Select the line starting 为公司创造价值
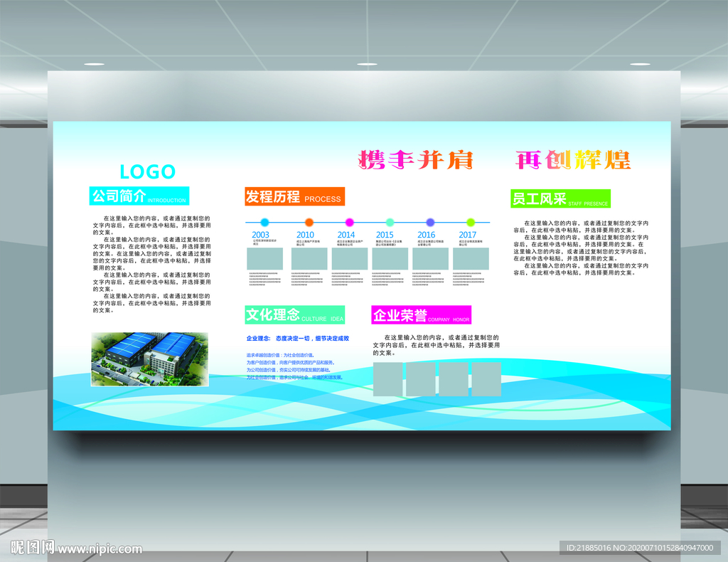The image size is (728, 562). tap(289, 370)
